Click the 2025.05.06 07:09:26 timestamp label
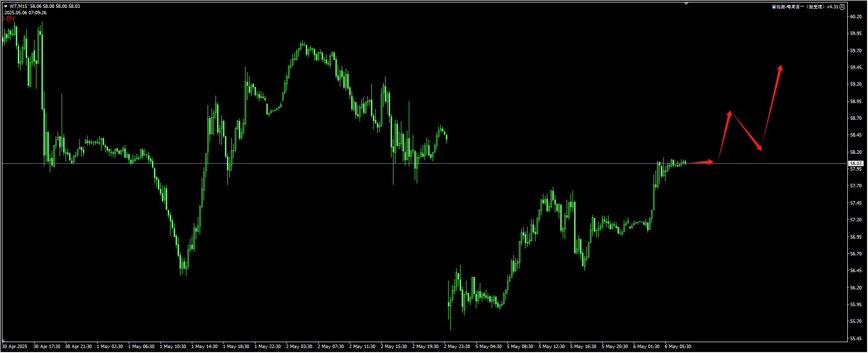 click(x=26, y=13)
